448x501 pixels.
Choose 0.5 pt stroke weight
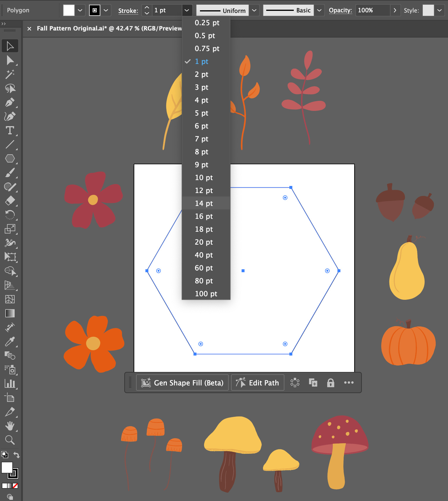point(206,35)
